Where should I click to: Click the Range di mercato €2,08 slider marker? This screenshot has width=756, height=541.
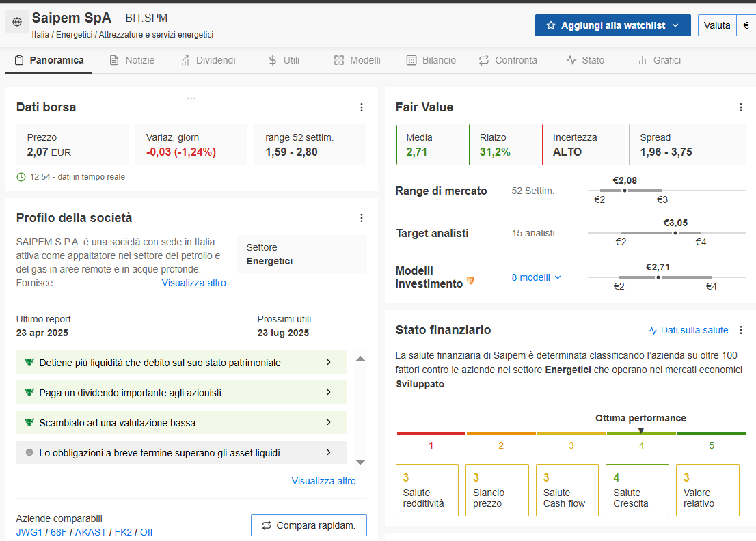pos(625,191)
